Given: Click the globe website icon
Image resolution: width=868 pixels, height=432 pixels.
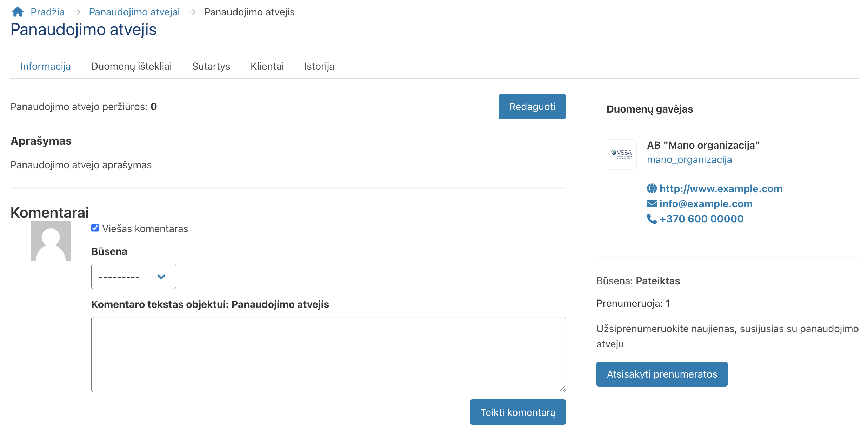Looking at the screenshot, I should tap(652, 189).
